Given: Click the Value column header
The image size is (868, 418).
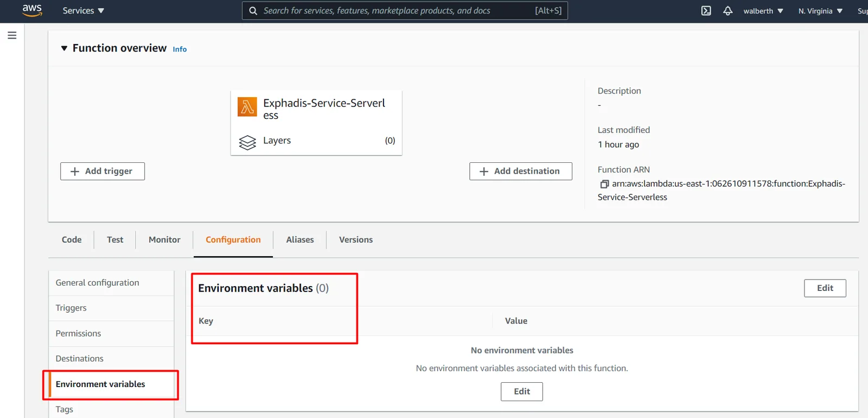Looking at the screenshot, I should pyautogui.click(x=516, y=321).
